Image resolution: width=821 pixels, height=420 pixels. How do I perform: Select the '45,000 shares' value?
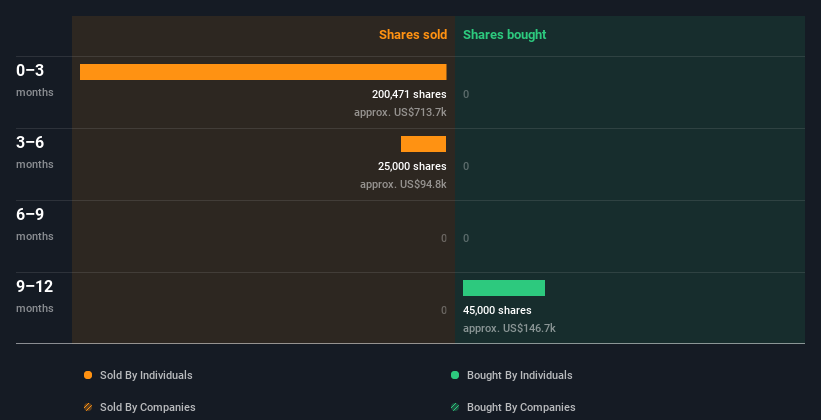pos(497,310)
